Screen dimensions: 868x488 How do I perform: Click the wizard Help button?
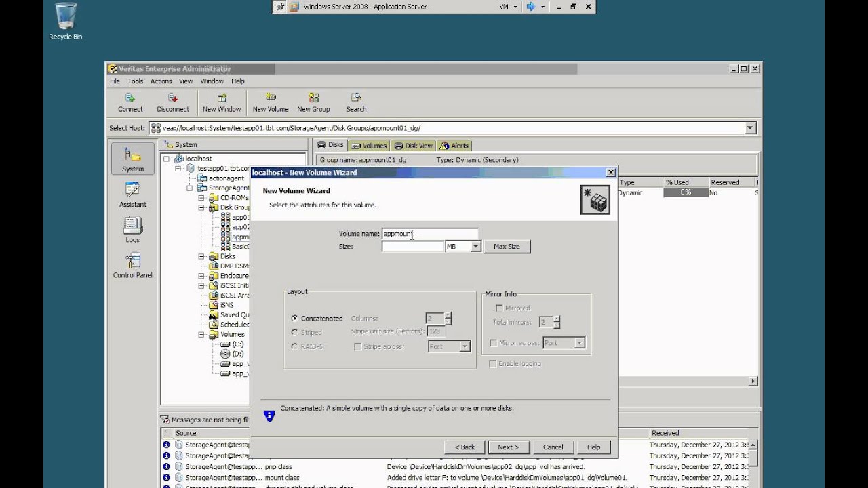(x=593, y=447)
